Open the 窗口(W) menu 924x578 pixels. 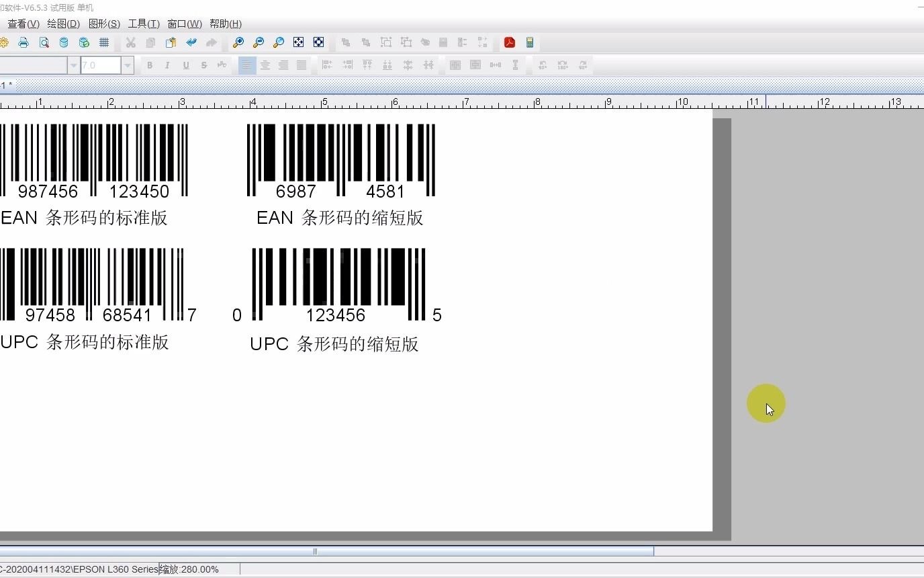click(x=185, y=24)
